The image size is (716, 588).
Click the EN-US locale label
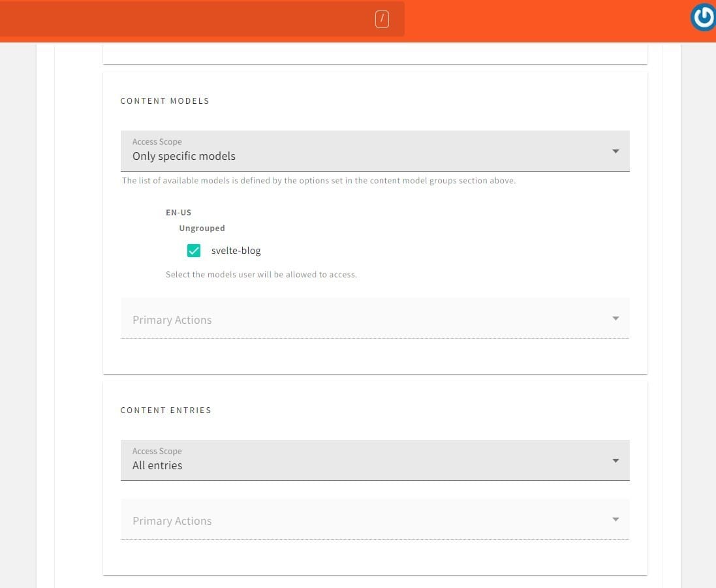(178, 213)
